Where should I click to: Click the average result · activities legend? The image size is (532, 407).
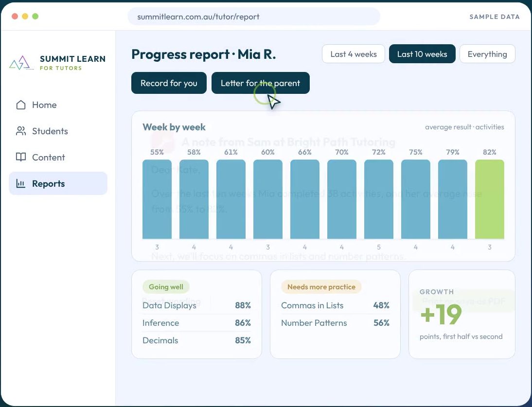click(464, 127)
